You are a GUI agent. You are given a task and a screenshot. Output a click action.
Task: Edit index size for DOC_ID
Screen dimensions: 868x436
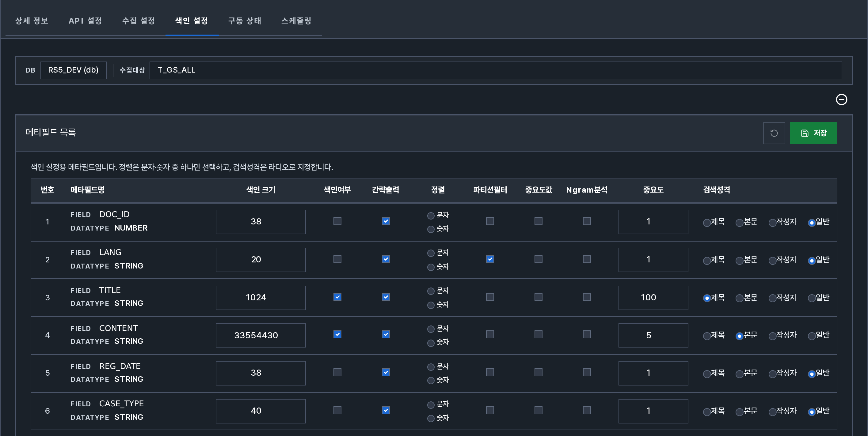pos(261,222)
